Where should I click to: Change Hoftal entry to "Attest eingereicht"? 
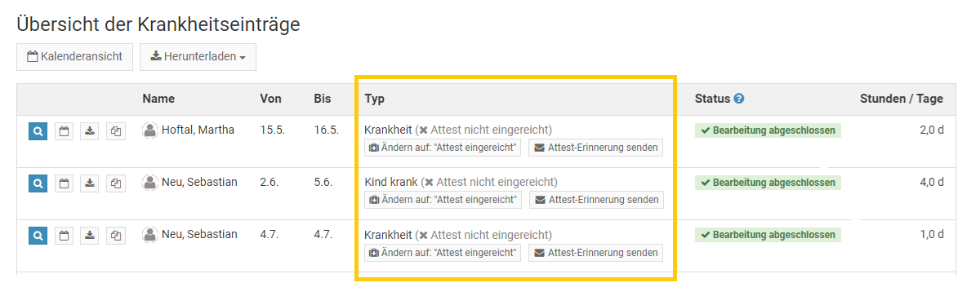[x=443, y=148]
